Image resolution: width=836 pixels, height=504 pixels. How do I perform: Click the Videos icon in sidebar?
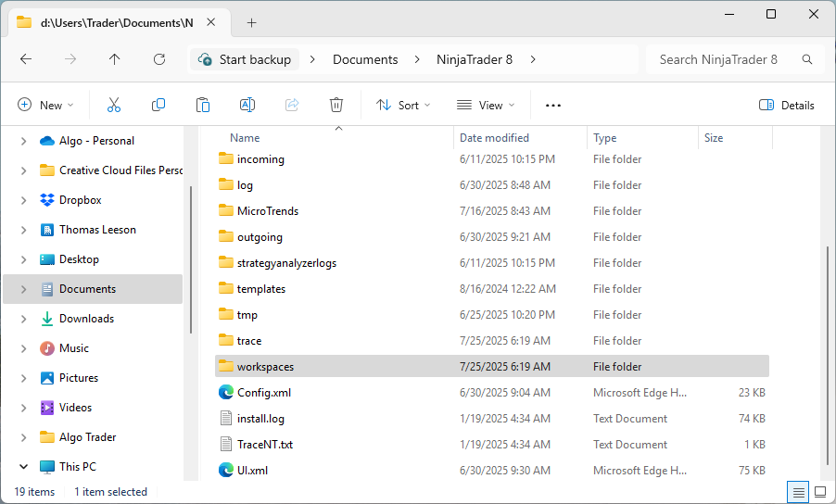coord(47,408)
